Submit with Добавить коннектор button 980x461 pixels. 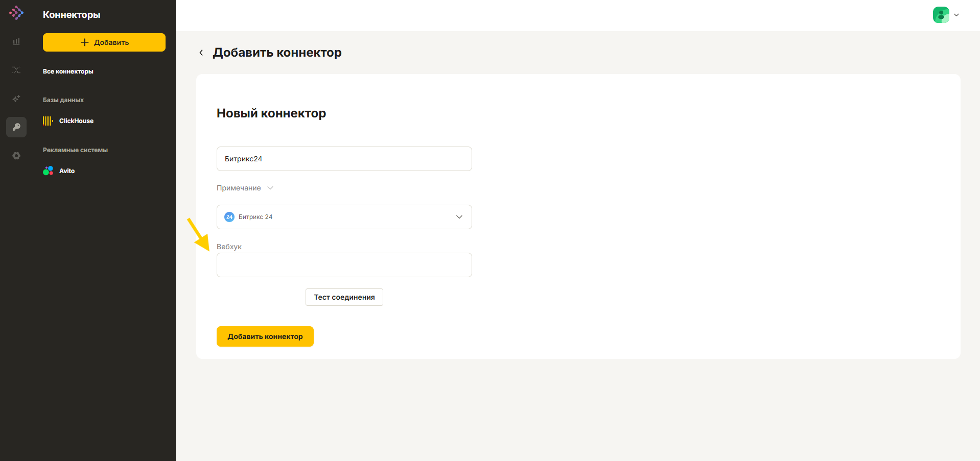(x=265, y=336)
